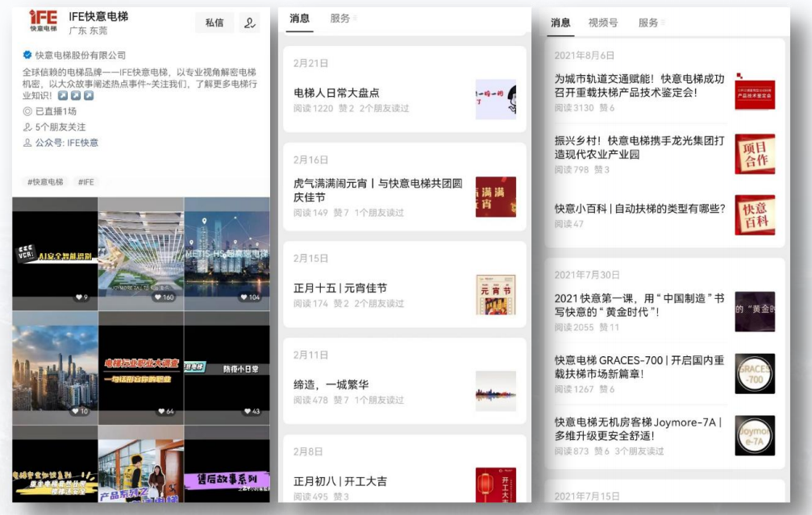Screen dimensions: 812x515
Task: Click the heart icon with 64 likes
Action: tap(161, 412)
